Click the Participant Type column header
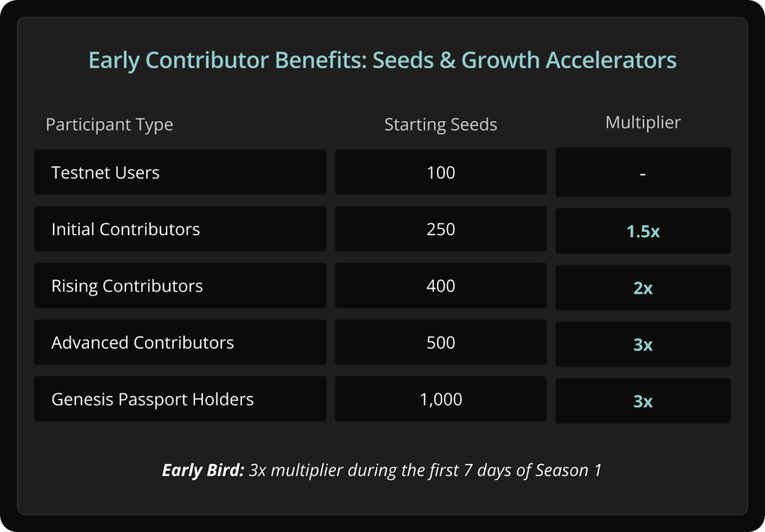Viewport: 765px width, 532px height. click(109, 125)
